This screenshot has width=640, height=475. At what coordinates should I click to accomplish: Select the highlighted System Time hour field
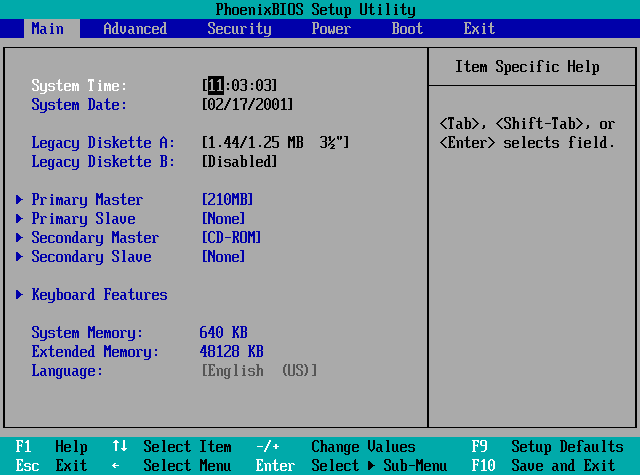215,86
